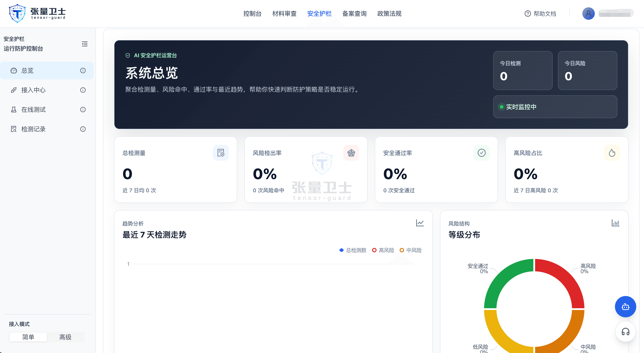Open the 材料审查 top menu
The image size is (644, 353).
285,14
